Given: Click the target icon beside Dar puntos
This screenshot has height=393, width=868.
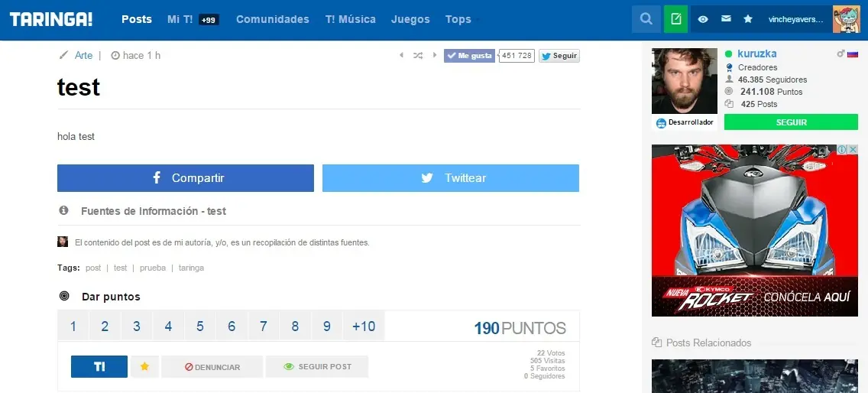Looking at the screenshot, I should [64, 296].
